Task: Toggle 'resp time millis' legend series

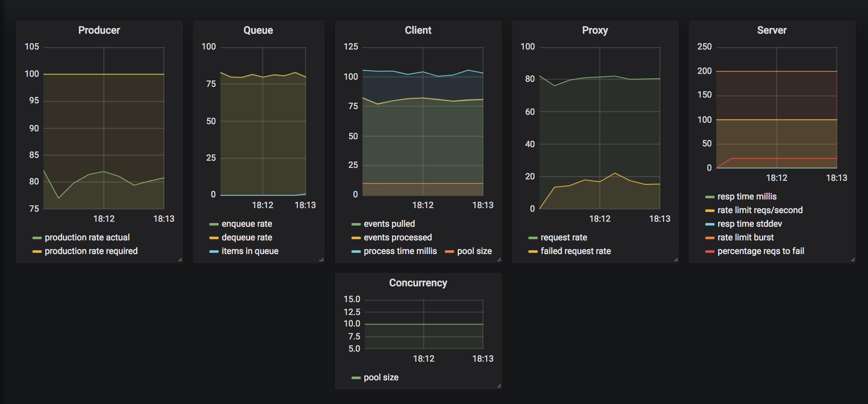Action: click(747, 197)
